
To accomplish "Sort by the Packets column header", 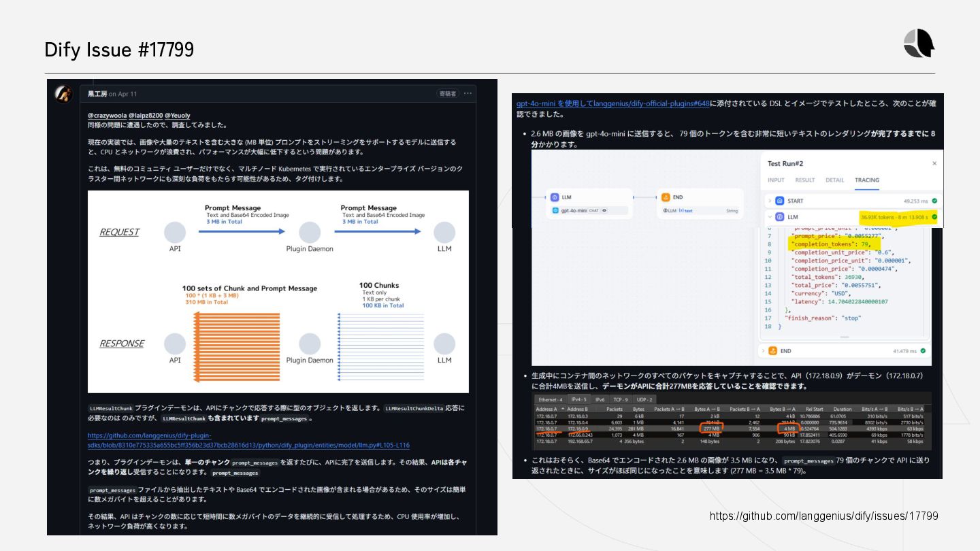I will click(614, 409).
